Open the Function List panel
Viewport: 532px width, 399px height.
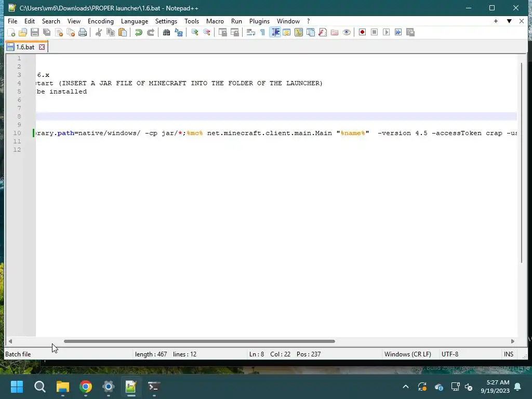(323, 32)
